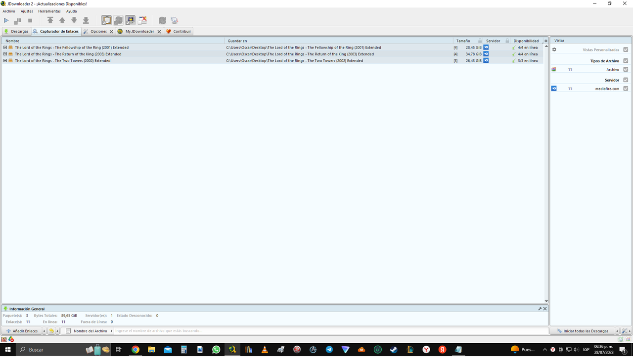Pause downloads using the toolbar pause icon
The width and height of the screenshot is (633, 364).
coord(18,20)
